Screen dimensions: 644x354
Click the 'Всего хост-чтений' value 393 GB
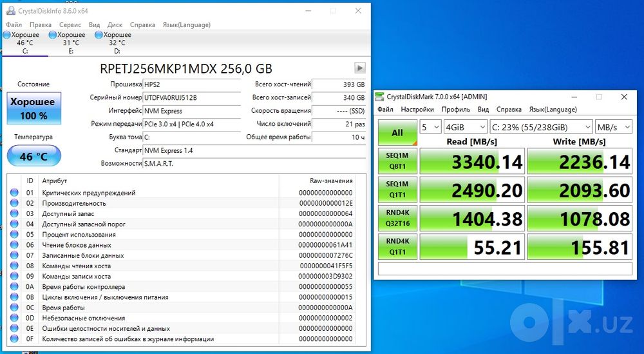[x=339, y=84]
